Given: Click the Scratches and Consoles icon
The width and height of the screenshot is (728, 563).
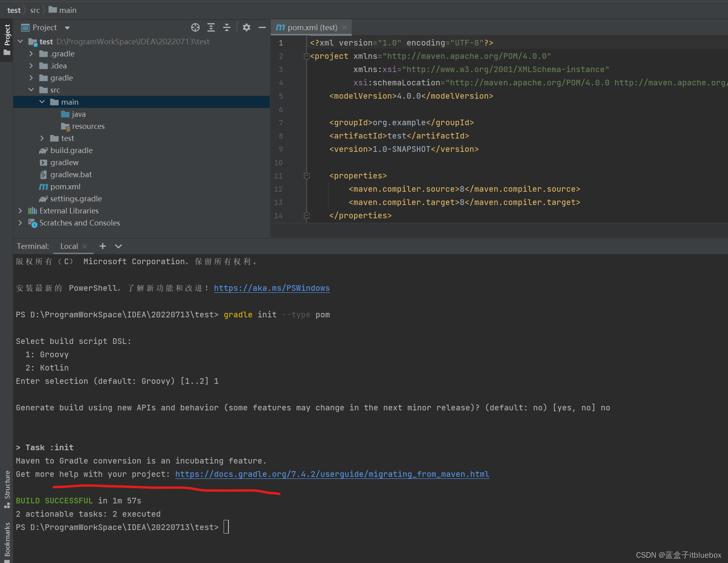Looking at the screenshot, I should click(33, 223).
